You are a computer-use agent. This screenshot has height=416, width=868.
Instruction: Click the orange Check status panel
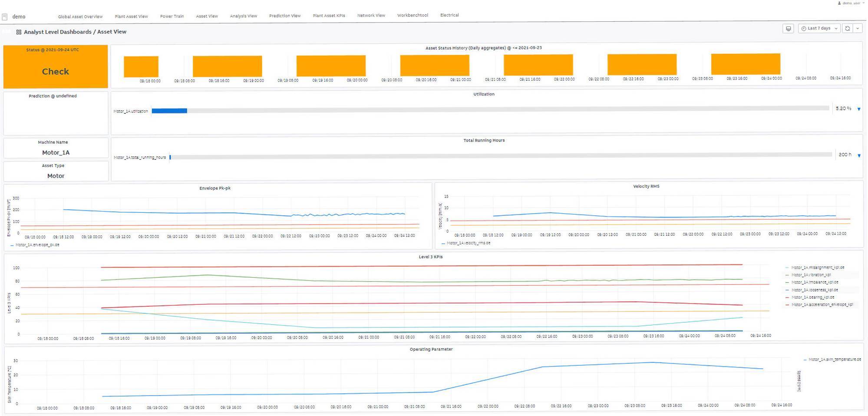click(56, 67)
